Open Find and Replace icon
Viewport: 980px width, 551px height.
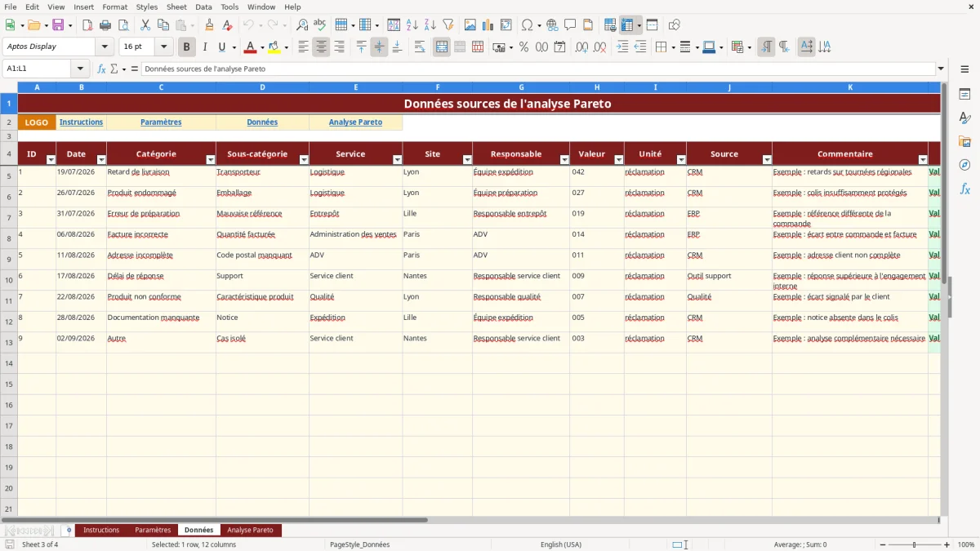[302, 25]
